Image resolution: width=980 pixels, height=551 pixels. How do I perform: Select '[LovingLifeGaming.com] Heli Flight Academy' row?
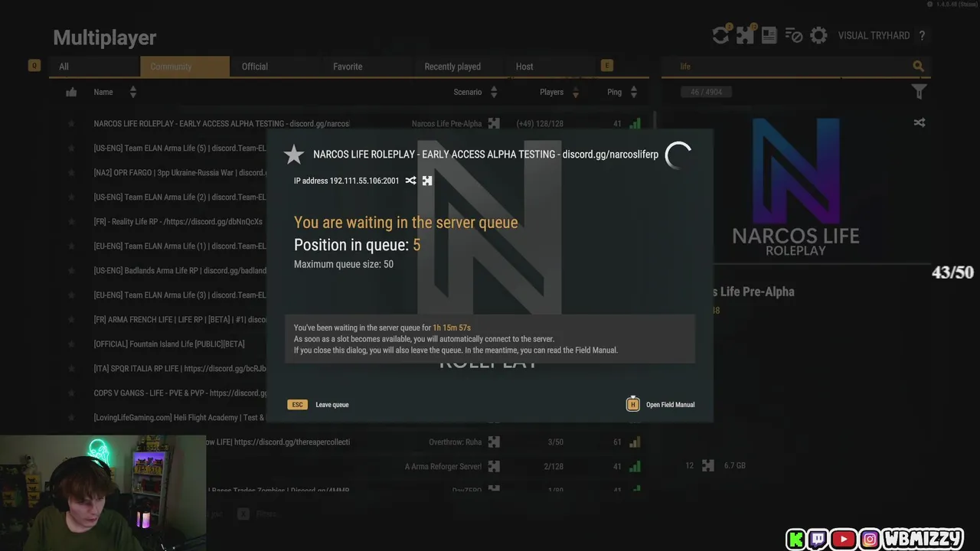[178, 417]
